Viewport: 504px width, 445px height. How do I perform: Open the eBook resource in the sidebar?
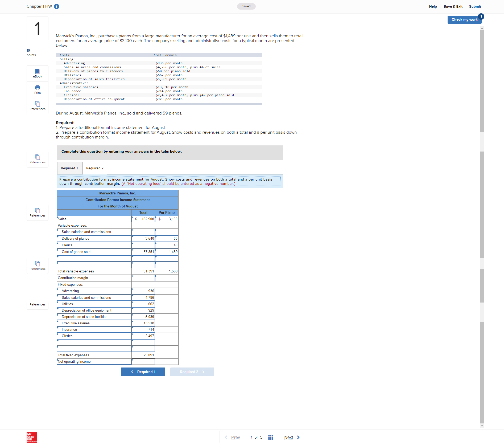37,73
